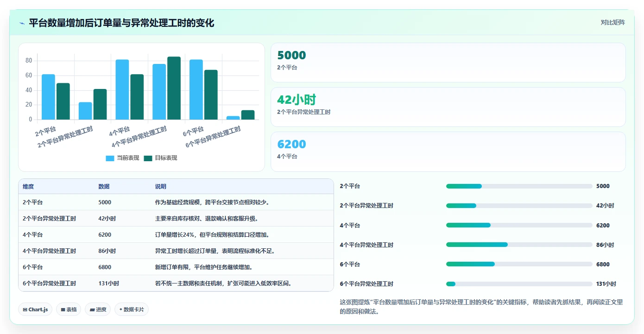Click the dark-green 目标表现 bar for 6个平台
This screenshot has height=334, width=644.
click(x=211, y=95)
